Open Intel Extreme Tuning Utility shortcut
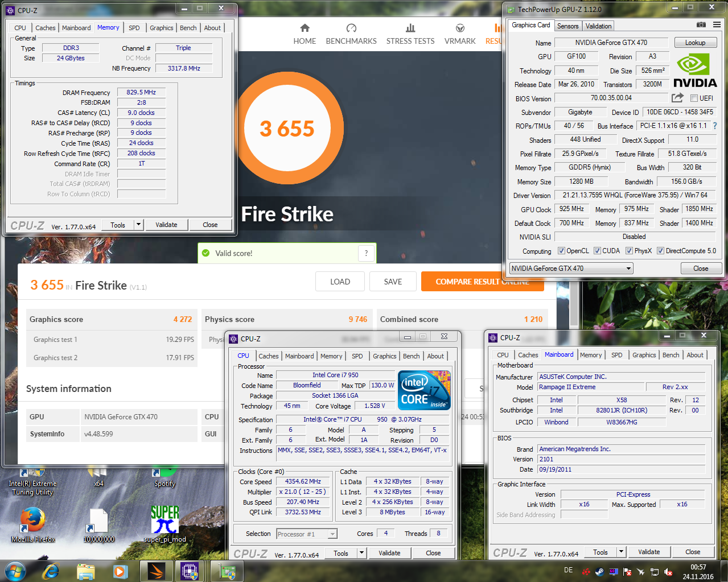This screenshot has width=728, height=582. [x=32, y=481]
